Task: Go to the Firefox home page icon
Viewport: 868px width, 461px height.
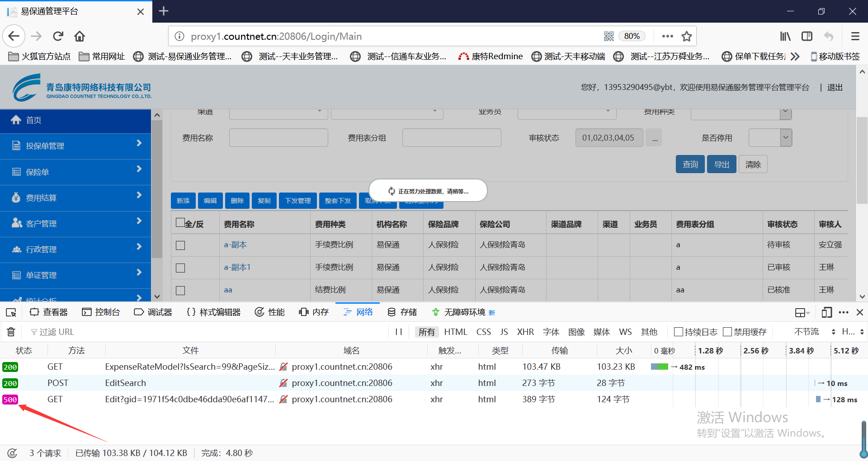Action: click(x=80, y=36)
